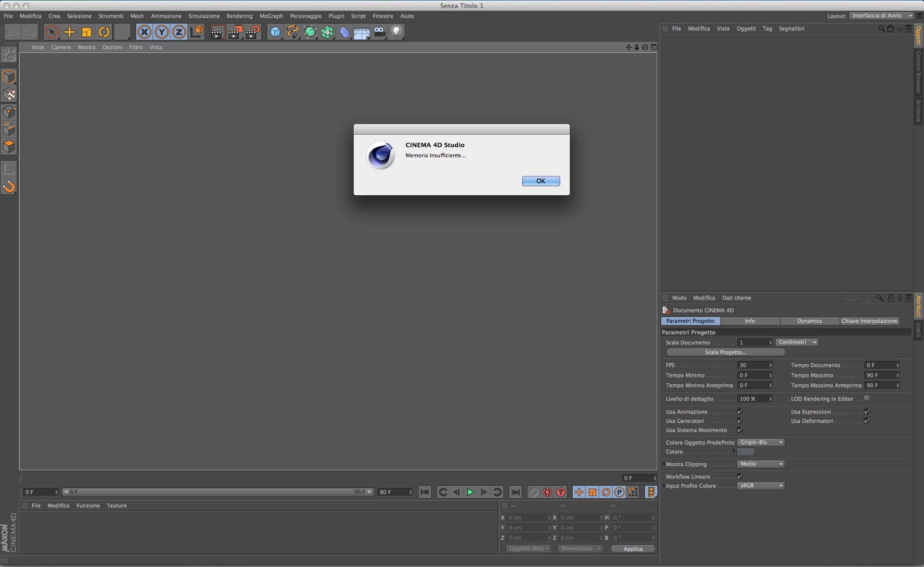This screenshot has height=567, width=924.
Task: Click the Scala Progetto button
Action: [x=725, y=352]
